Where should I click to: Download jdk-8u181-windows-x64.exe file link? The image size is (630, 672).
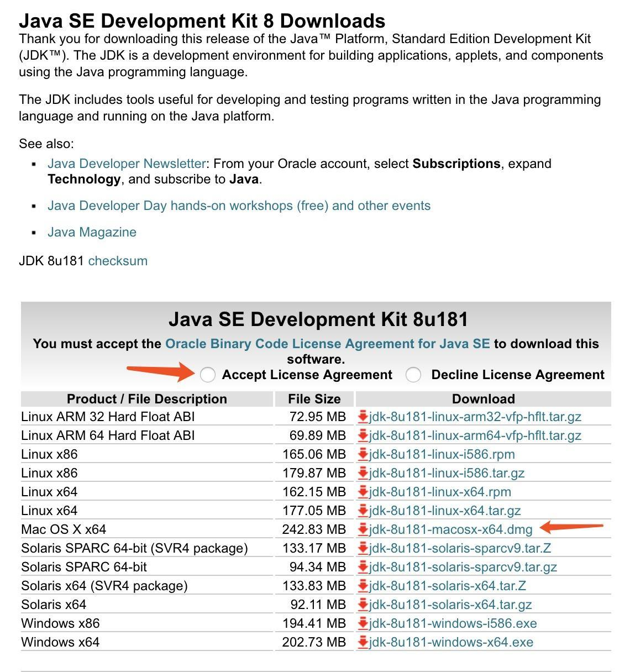[x=451, y=642]
